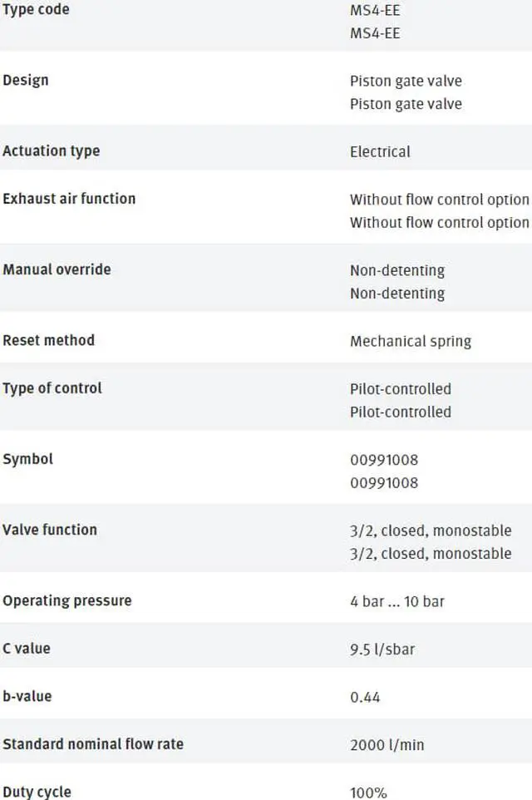Viewport: 532px width, 800px height.
Task: Select the first MS4-EE value
Action: pyautogui.click(x=375, y=10)
